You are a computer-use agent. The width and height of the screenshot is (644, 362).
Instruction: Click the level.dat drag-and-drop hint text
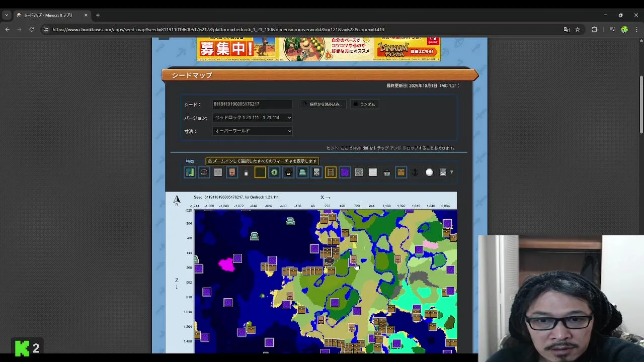pos(391,148)
